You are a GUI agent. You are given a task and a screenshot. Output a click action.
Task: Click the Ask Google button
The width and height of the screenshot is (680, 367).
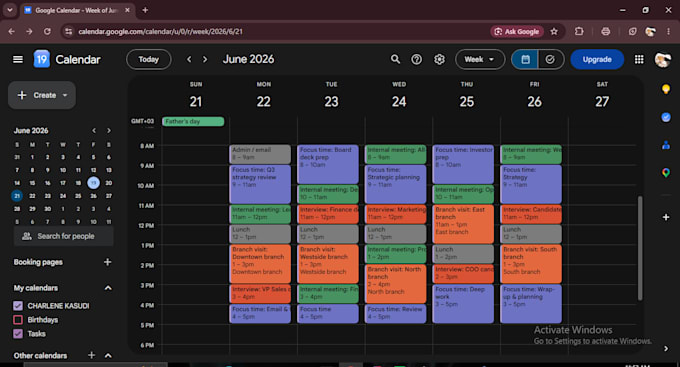click(517, 31)
